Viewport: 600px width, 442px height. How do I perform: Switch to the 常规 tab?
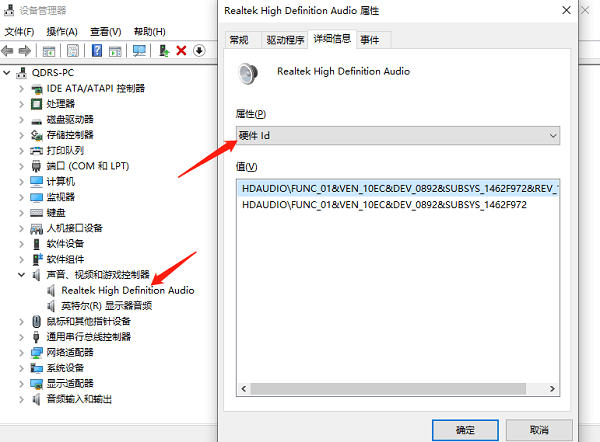pyautogui.click(x=239, y=40)
